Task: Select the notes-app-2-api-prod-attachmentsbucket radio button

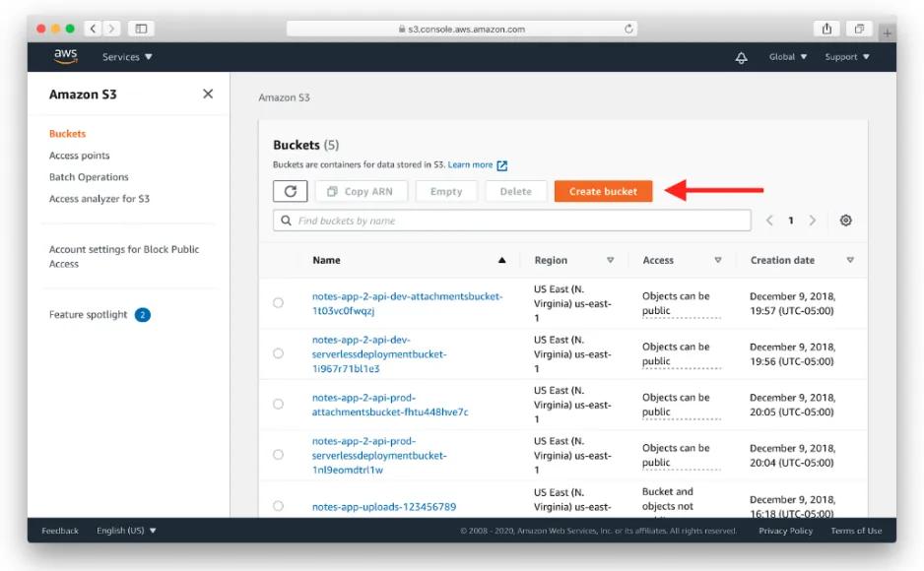Action: [278, 404]
